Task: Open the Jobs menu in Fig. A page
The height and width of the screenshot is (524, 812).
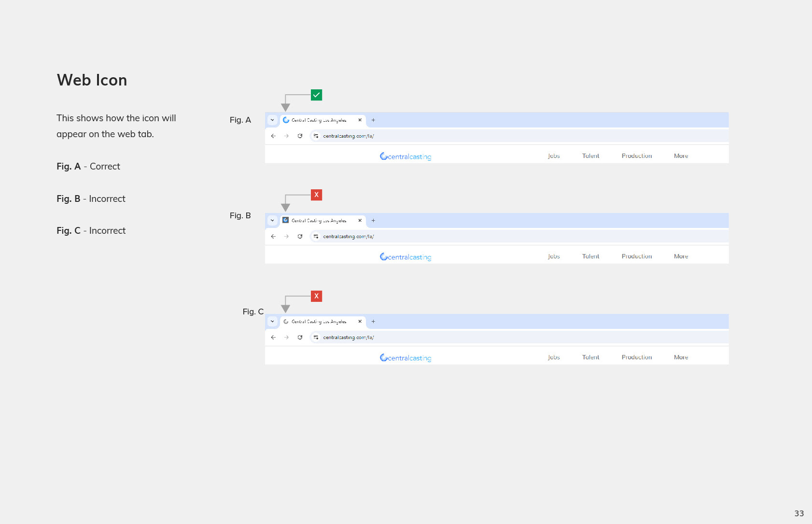Action: tap(554, 156)
